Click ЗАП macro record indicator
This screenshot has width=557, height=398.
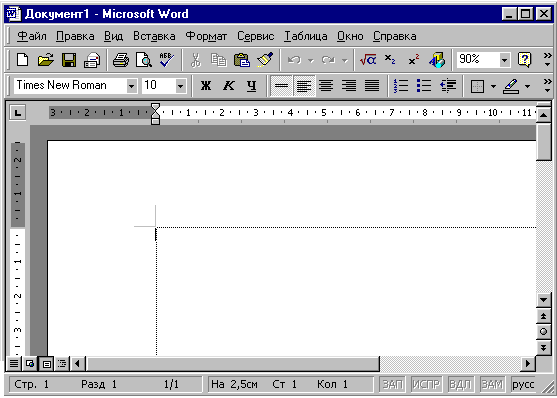click(x=392, y=384)
